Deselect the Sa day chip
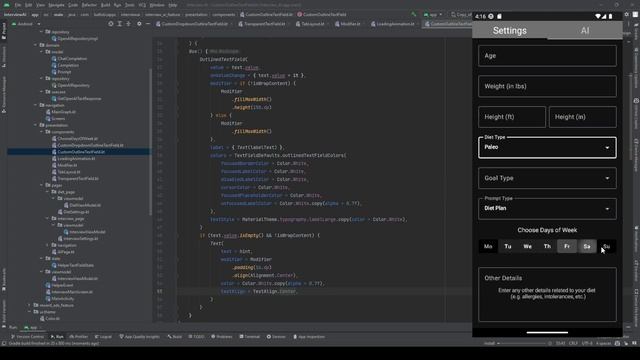 click(x=587, y=246)
